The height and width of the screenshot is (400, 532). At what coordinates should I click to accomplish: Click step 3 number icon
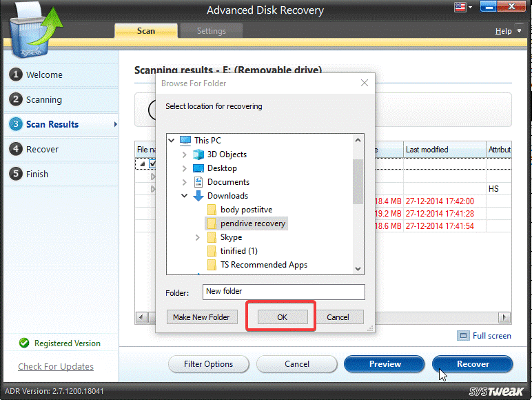coord(16,124)
